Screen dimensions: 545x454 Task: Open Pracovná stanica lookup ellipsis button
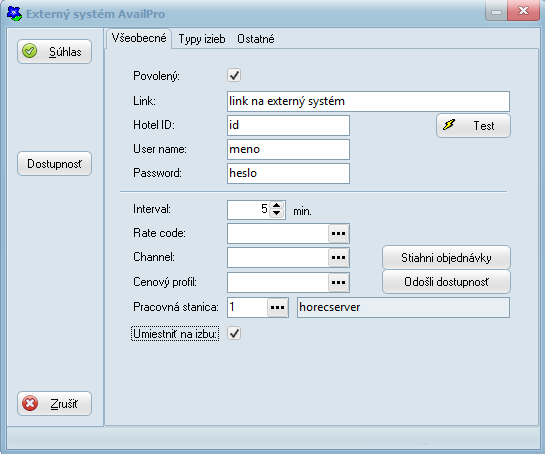[x=277, y=307]
